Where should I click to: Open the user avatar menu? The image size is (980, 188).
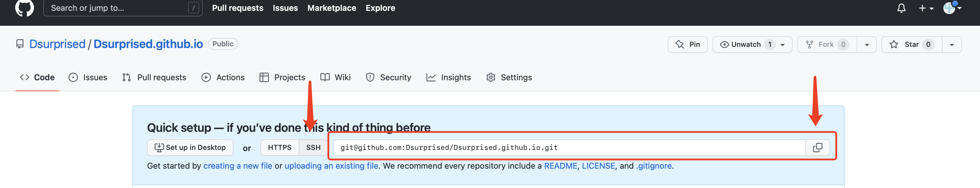point(952,8)
